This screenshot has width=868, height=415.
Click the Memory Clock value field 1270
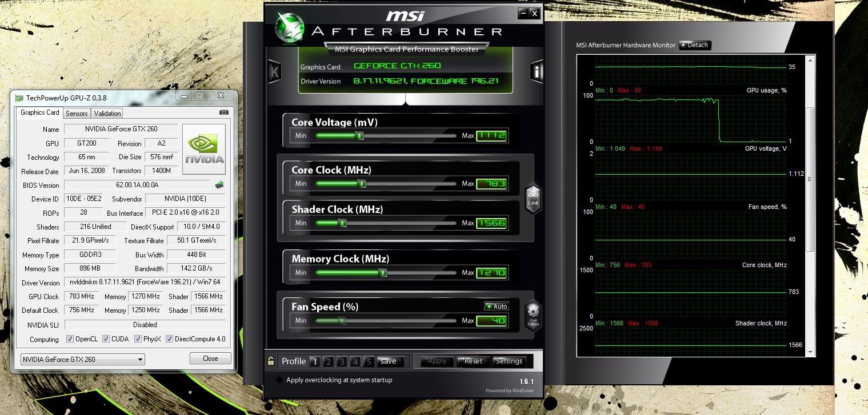click(491, 273)
